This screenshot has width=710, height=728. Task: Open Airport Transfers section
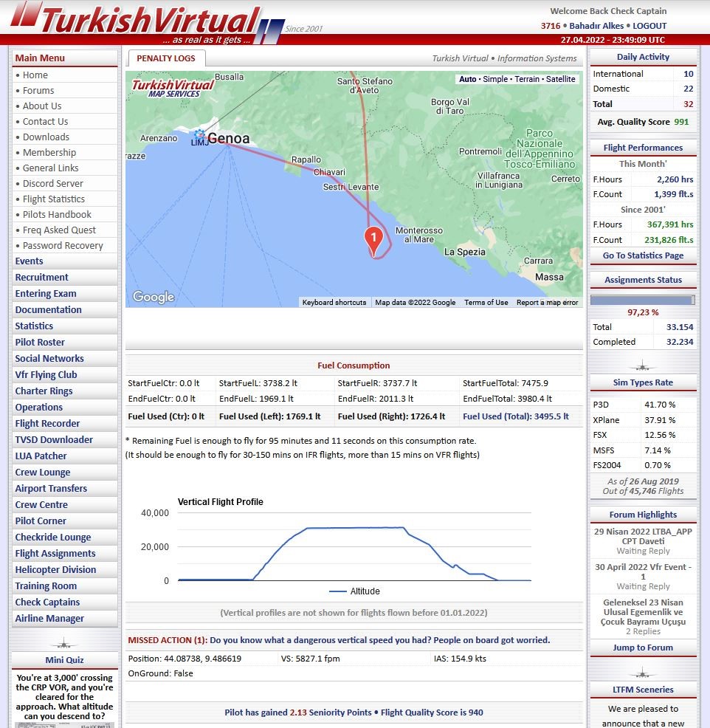click(64, 489)
